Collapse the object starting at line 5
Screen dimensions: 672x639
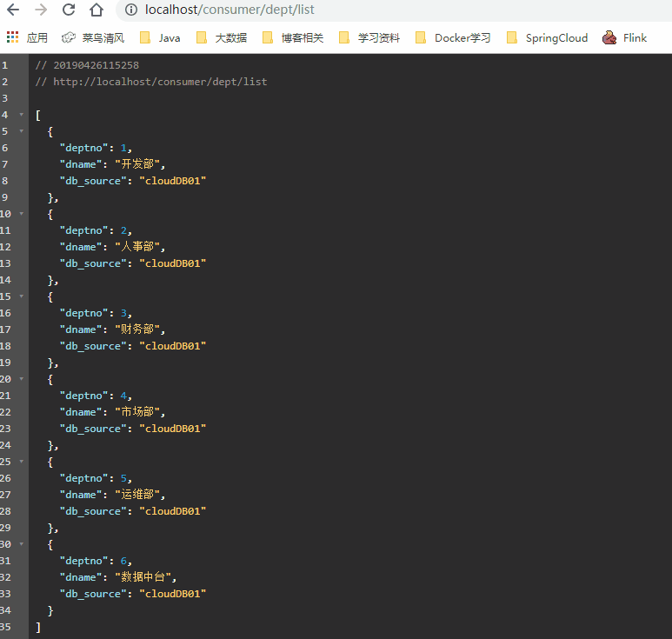click(x=22, y=130)
